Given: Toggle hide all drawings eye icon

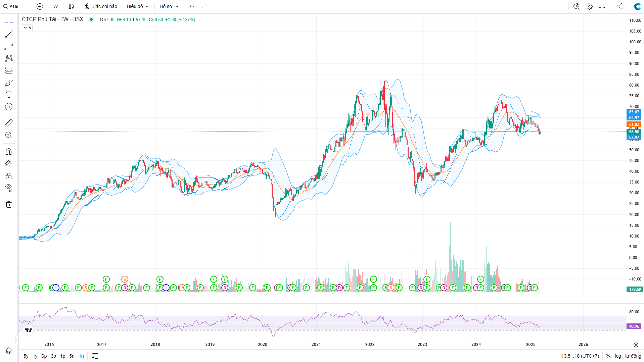Looking at the screenshot, I should coord(9,187).
